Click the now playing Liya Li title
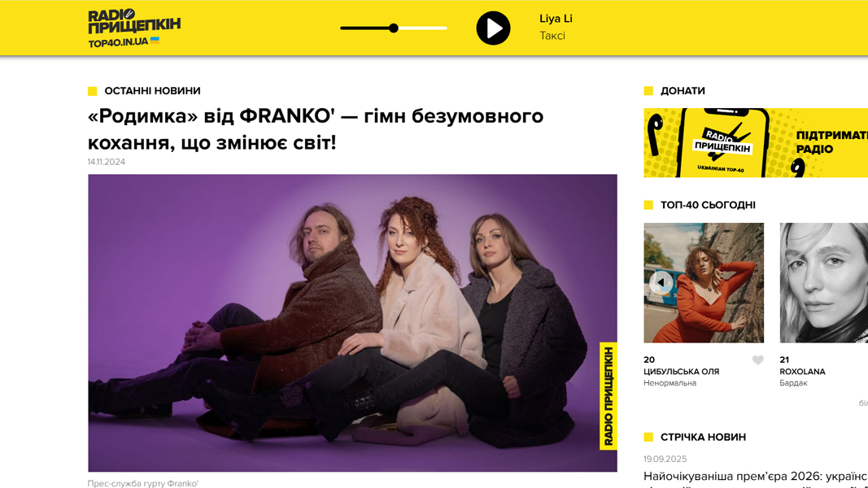This screenshot has height=488, width=868. click(556, 19)
